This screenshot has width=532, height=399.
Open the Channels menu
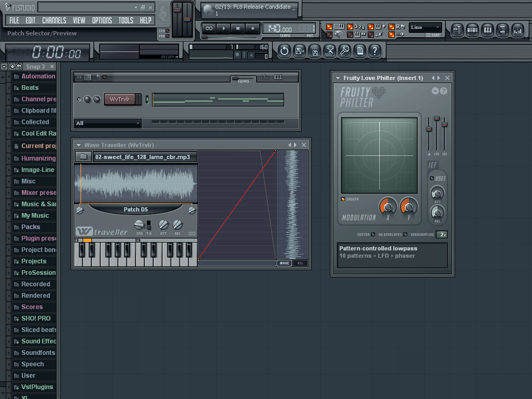tap(54, 20)
